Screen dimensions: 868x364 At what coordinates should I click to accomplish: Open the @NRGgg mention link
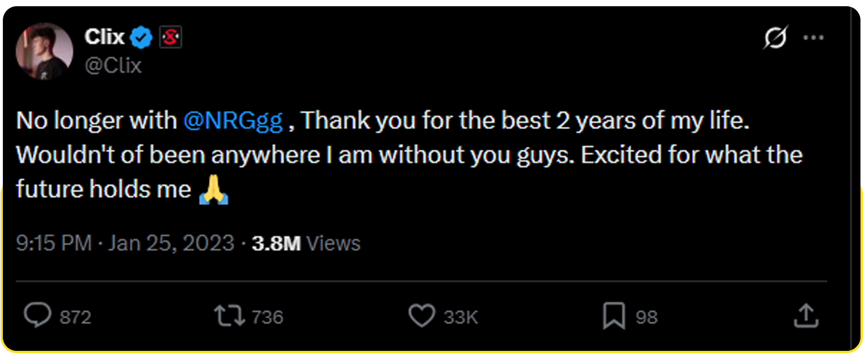click(233, 121)
